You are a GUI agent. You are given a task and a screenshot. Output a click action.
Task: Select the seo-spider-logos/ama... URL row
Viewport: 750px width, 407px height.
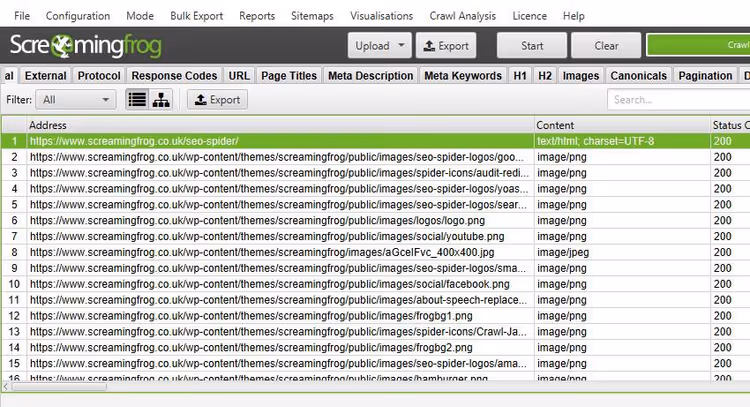pyautogui.click(x=375, y=363)
